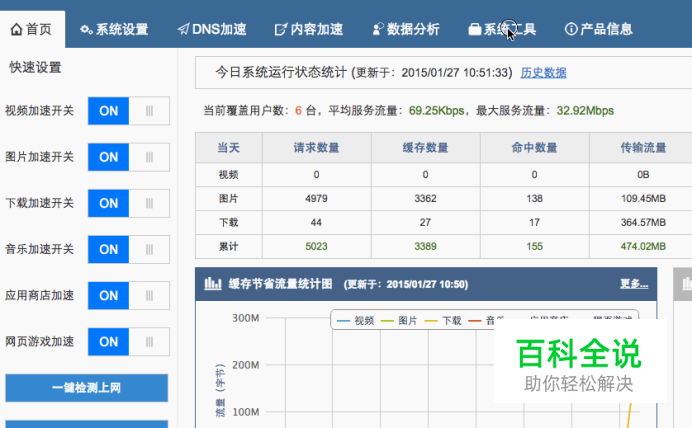
Task: Click the 传输流量 column header
Action: point(643,148)
